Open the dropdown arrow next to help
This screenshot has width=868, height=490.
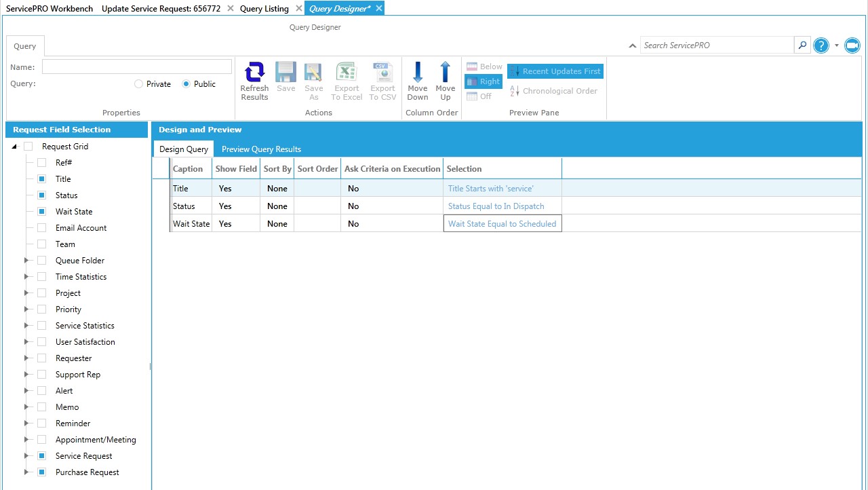[x=837, y=45]
